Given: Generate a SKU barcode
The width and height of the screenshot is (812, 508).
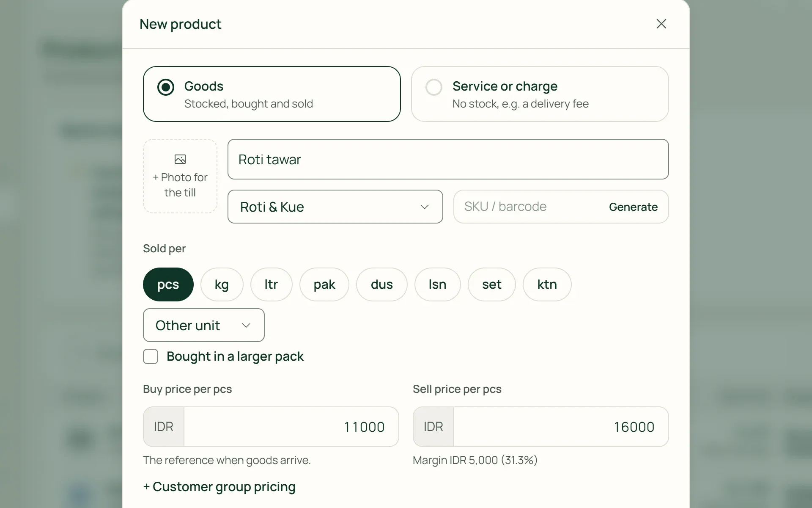Looking at the screenshot, I should 633,207.
